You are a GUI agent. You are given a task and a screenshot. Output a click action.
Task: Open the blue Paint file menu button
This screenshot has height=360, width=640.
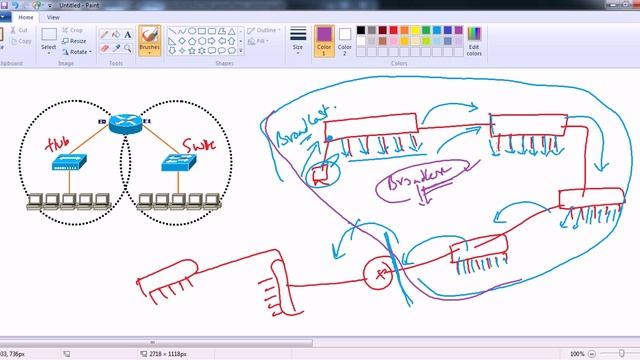[x=4, y=17]
